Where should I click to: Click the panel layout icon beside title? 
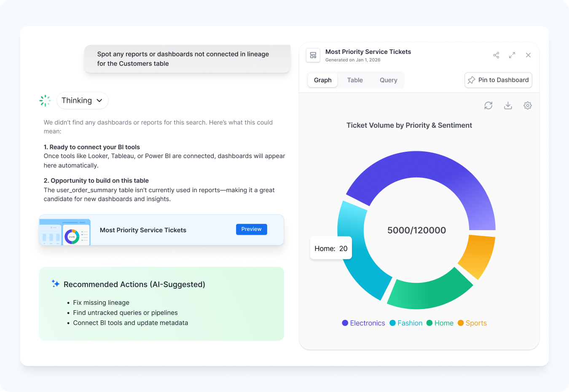[x=313, y=55]
